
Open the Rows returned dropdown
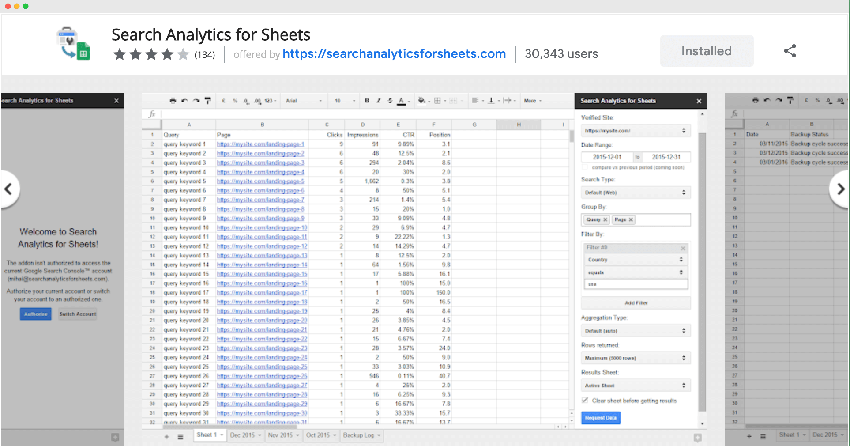(x=634, y=357)
